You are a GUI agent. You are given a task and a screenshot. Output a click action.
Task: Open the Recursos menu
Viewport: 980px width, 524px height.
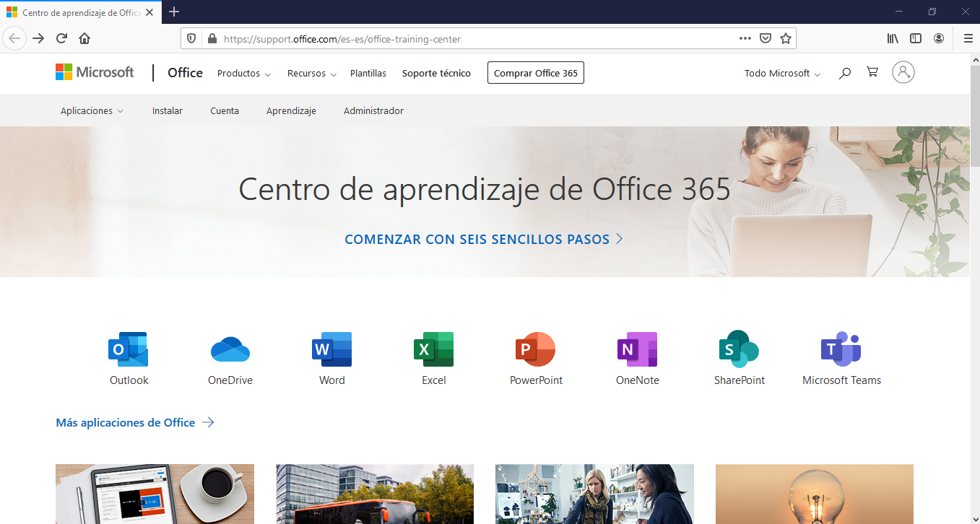[311, 73]
